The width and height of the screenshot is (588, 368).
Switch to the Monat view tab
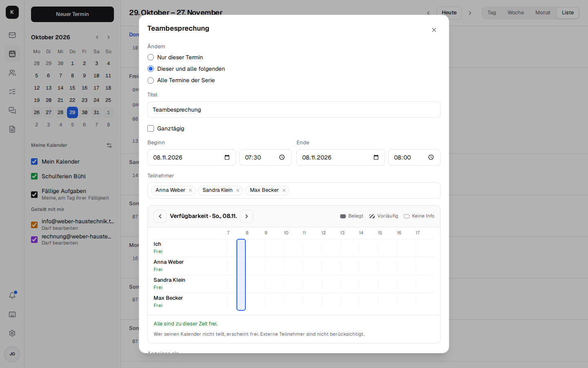pos(543,13)
